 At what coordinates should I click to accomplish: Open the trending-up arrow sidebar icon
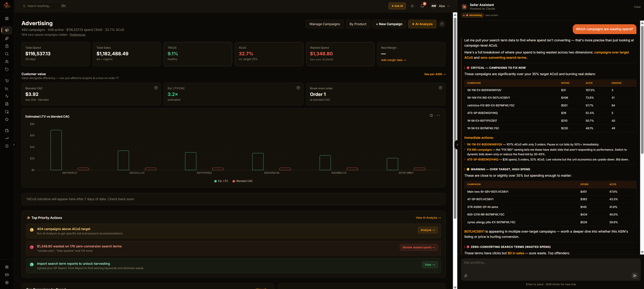7,138
